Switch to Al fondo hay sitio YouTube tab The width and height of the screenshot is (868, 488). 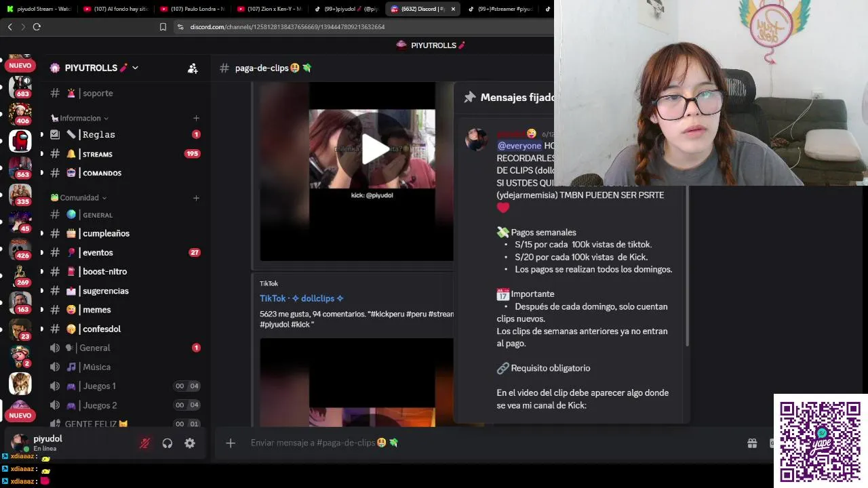coord(115,9)
